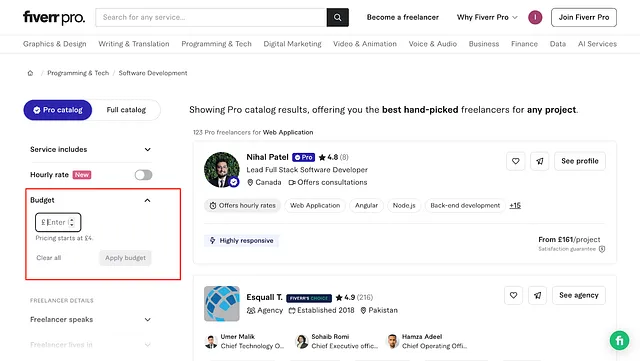Image resolution: width=640 pixels, height=361 pixels.
Task: Save Esquall T. to favorites
Action: point(513,295)
